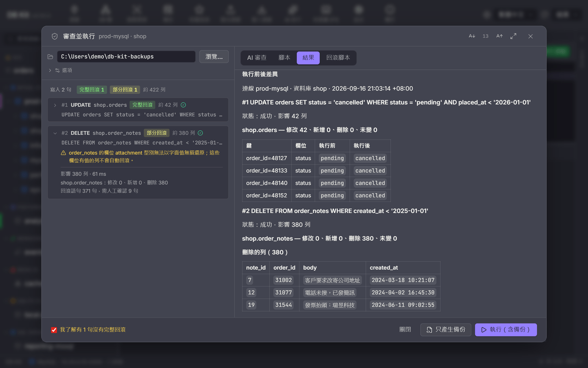Click order_id 31077 in deleted rows
The width and height of the screenshot is (588, 368).
click(284, 293)
